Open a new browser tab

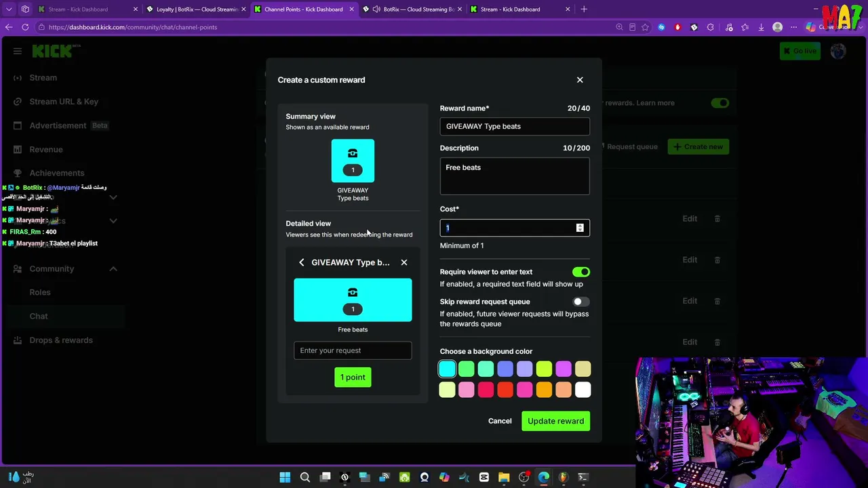(x=584, y=9)
